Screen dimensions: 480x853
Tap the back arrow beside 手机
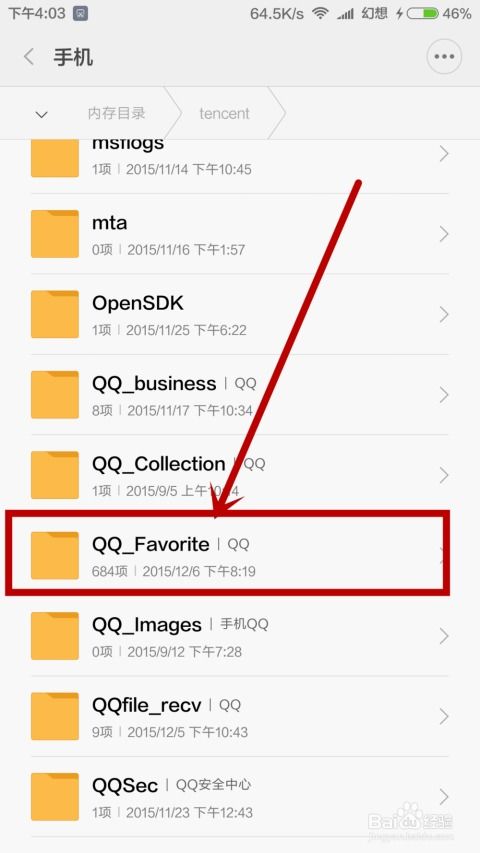[x=29, y=57]
